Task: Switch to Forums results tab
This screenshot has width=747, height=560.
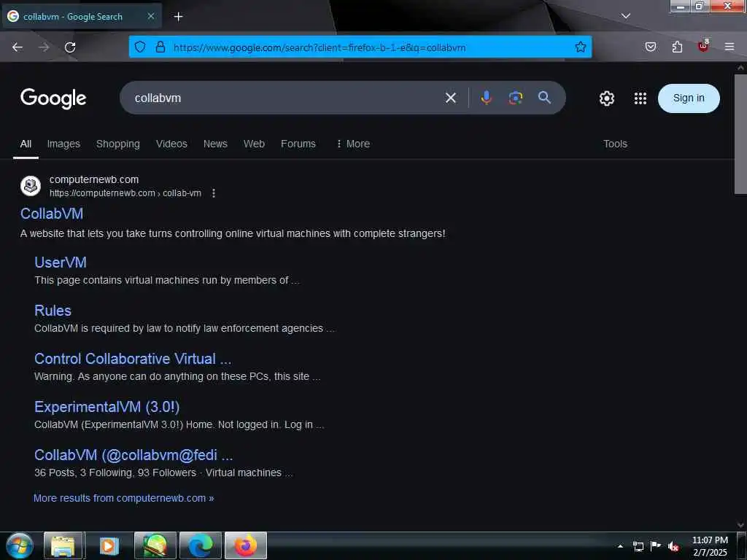Action: [298, 144]
